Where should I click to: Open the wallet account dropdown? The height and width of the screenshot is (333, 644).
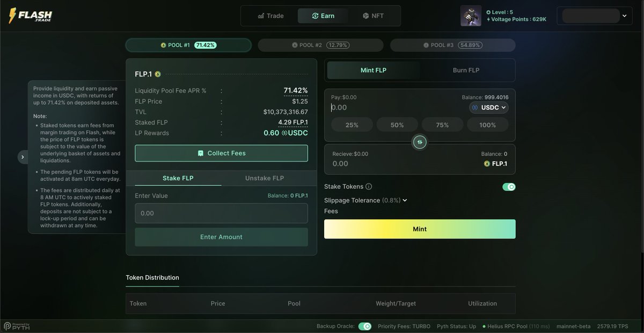[x=595, y=16]
